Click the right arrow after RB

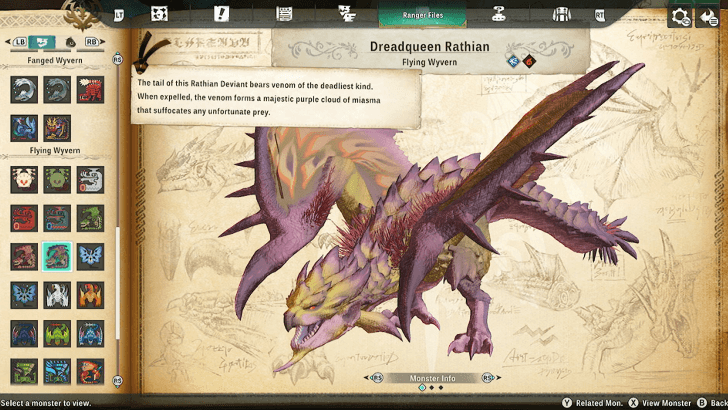pyautogui.click(x=103, y=42)
